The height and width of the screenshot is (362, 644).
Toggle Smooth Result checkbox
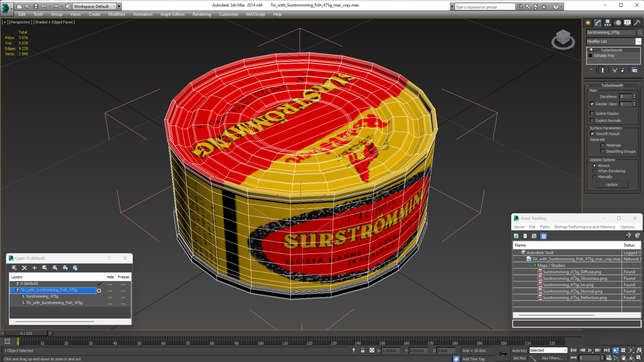[x=592, y=134]
